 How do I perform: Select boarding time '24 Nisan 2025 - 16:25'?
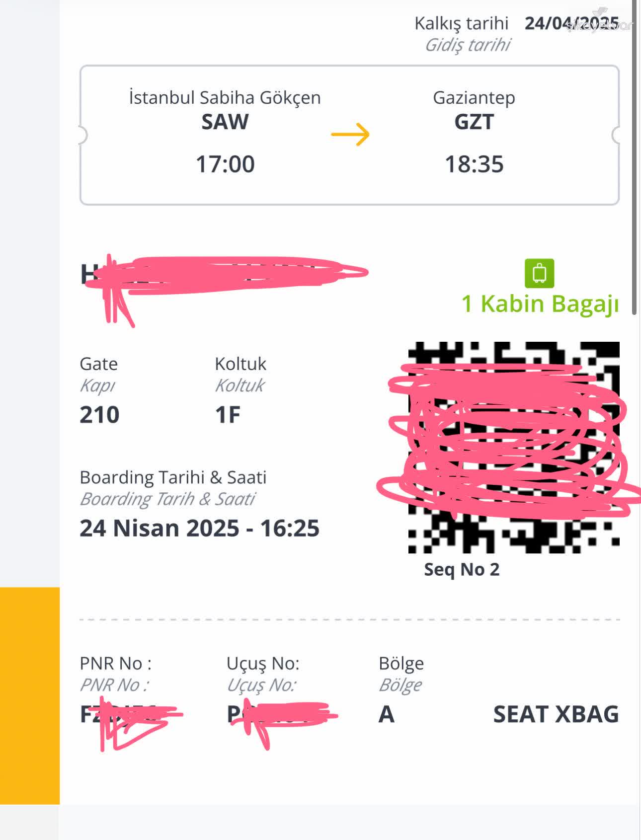pyautogui.click(x=199, y=528)
